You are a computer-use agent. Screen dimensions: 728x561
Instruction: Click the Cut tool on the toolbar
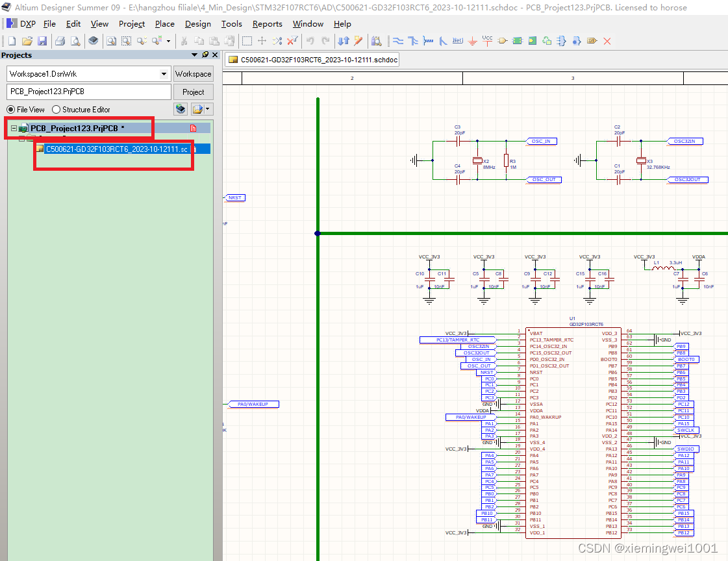184,40
